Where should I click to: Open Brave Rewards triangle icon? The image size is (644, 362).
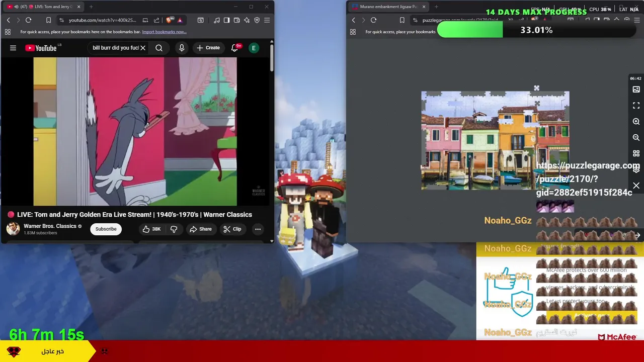[x=180, y=20]
